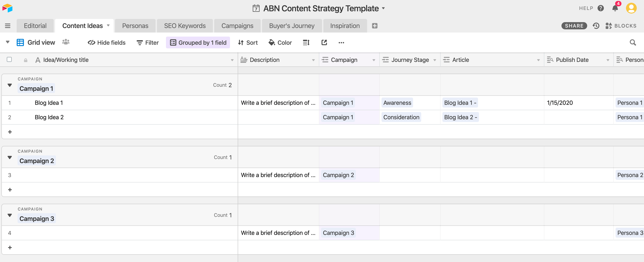The image size is (644, 262).
Task: Add a new table with plus icon
Action: [375, 26]
